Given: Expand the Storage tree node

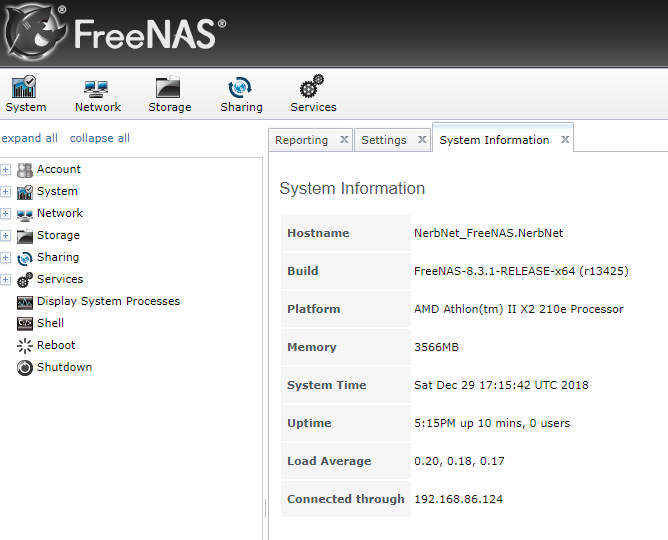Looking at the screenshot, I should coord(6,236).
